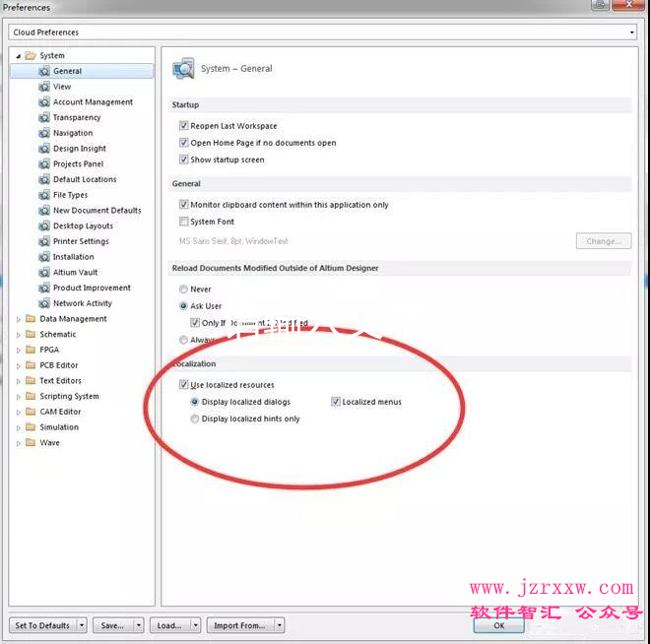
Task: Toggle Reopen Last Workspace checkbox
Action: coord(183,126)
